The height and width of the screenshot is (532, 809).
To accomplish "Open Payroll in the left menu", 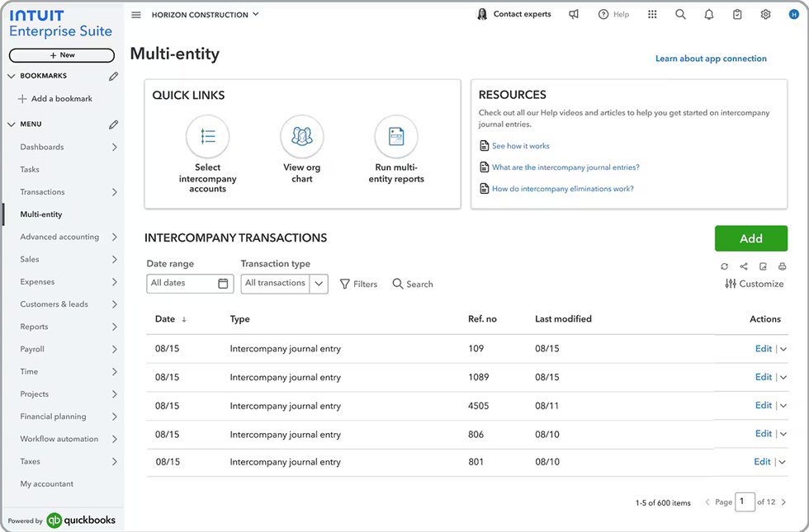I will [33, 349].
